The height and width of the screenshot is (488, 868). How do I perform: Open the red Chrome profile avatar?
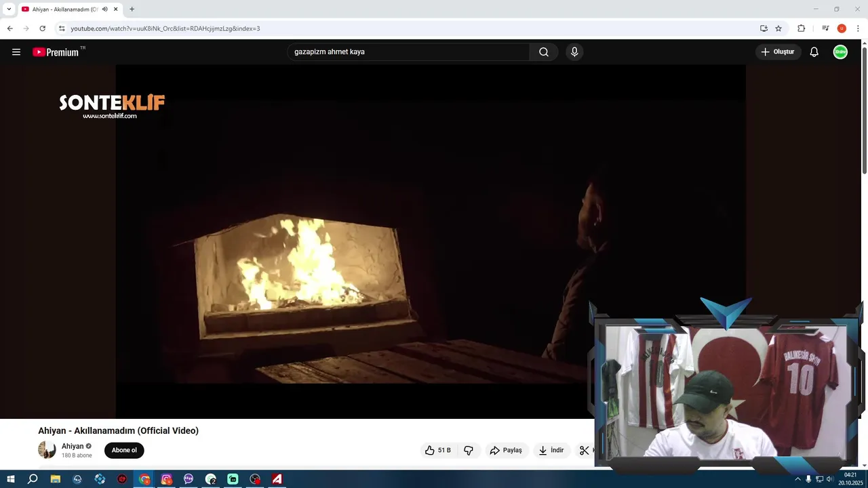(842, 28)
